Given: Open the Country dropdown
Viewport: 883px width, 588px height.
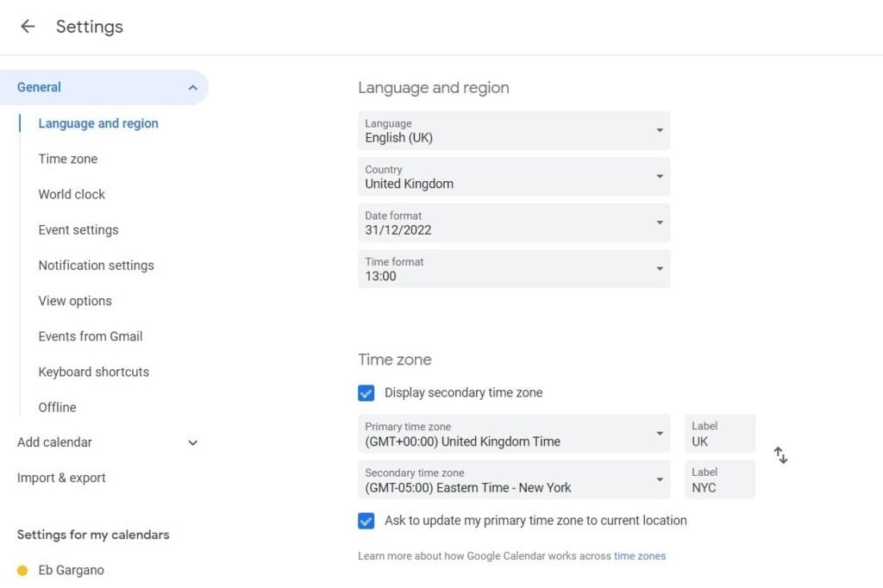Looking at the screenshot, I should pos(513,177).
